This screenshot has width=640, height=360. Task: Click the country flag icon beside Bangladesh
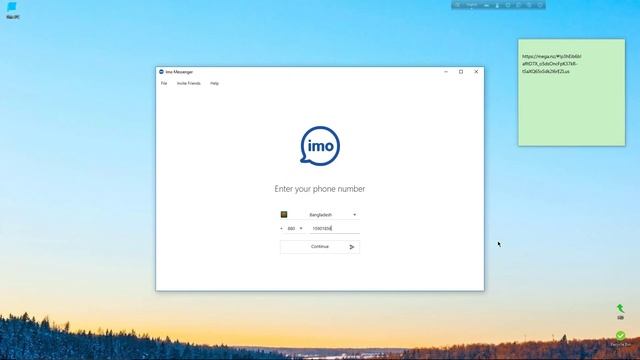coord(284,214)
